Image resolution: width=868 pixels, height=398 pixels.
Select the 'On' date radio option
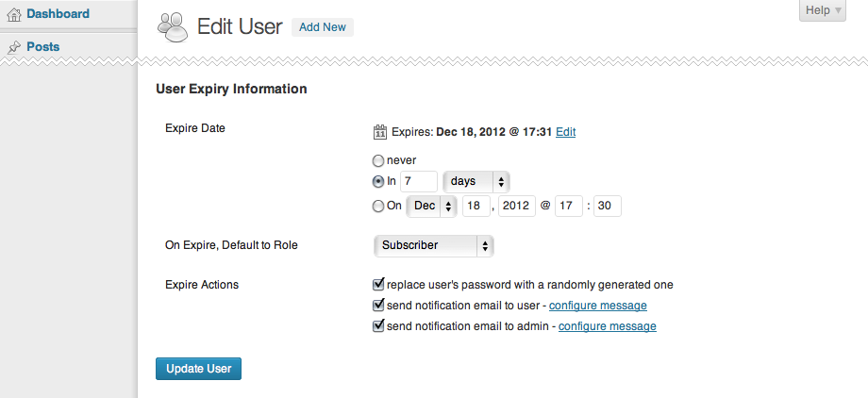pyautogui.click(x=378, y=206)
